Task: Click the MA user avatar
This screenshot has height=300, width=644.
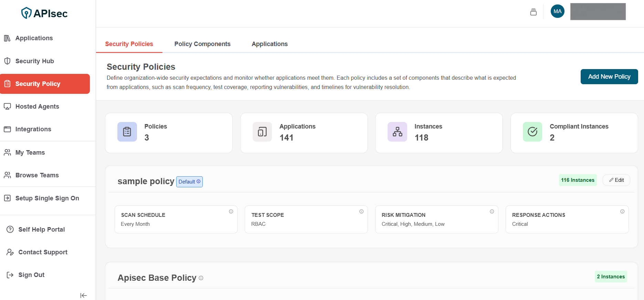Action: click(x=557, y=11)
